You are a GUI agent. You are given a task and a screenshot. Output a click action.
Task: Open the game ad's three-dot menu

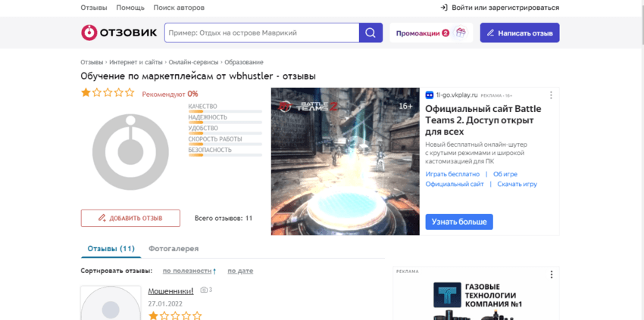coord(551,95)
